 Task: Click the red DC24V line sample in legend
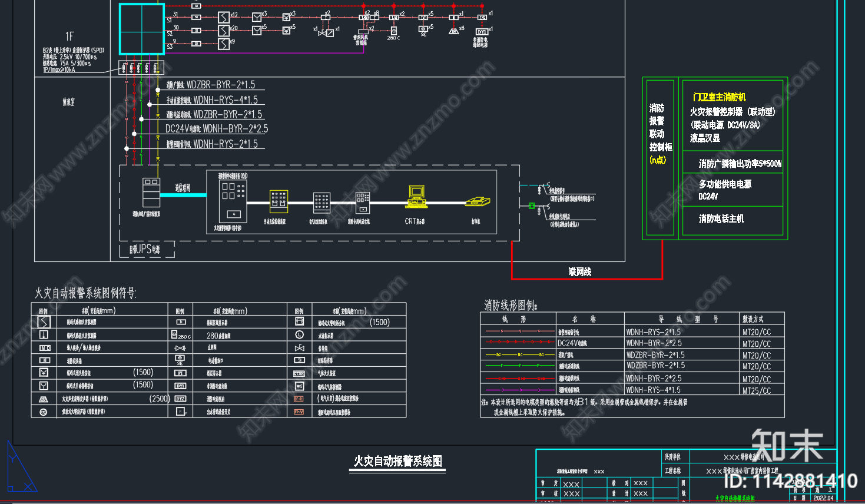coord(519,341)
